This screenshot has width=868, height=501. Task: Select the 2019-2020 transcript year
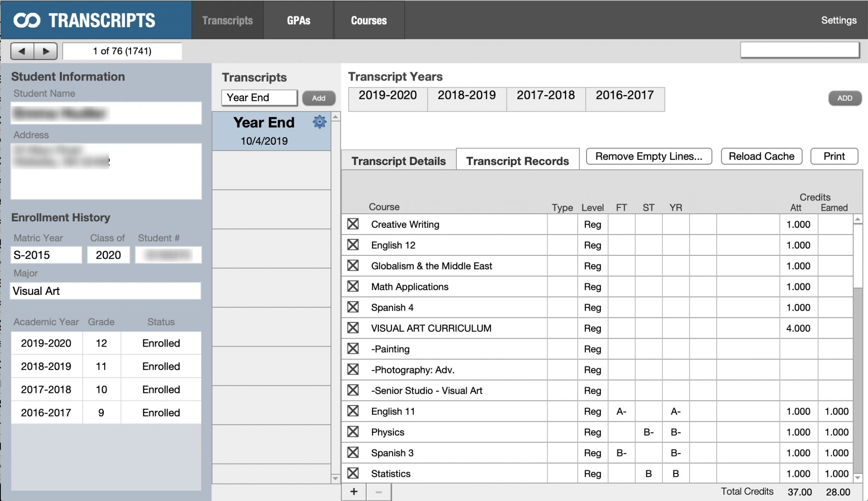tap(388, 99)
